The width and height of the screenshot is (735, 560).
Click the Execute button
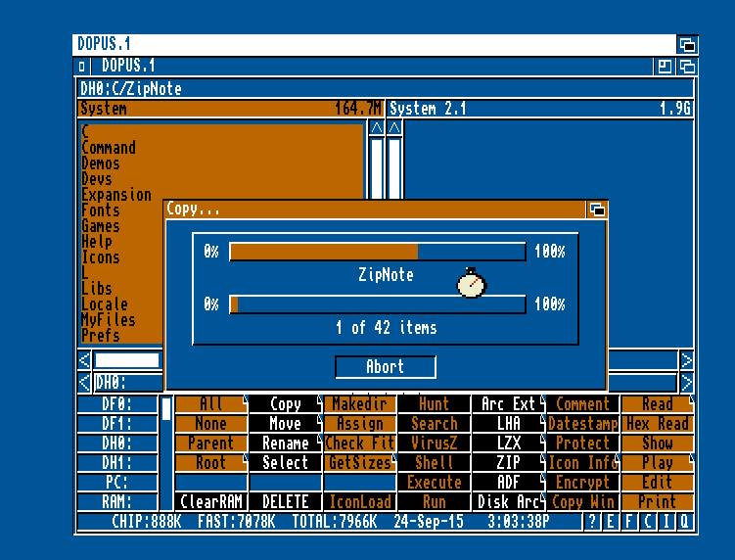tap(435, 482)
